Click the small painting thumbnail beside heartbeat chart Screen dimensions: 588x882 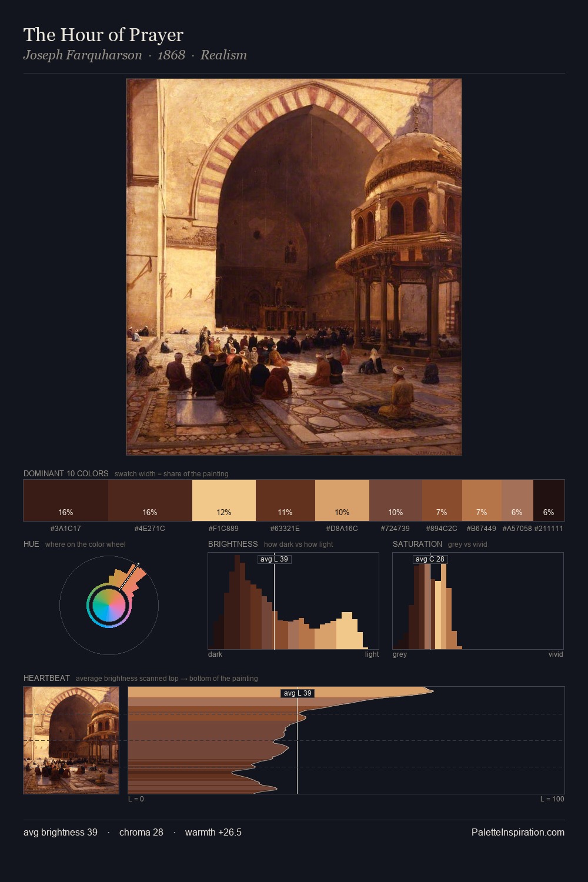tap(71, 740)
